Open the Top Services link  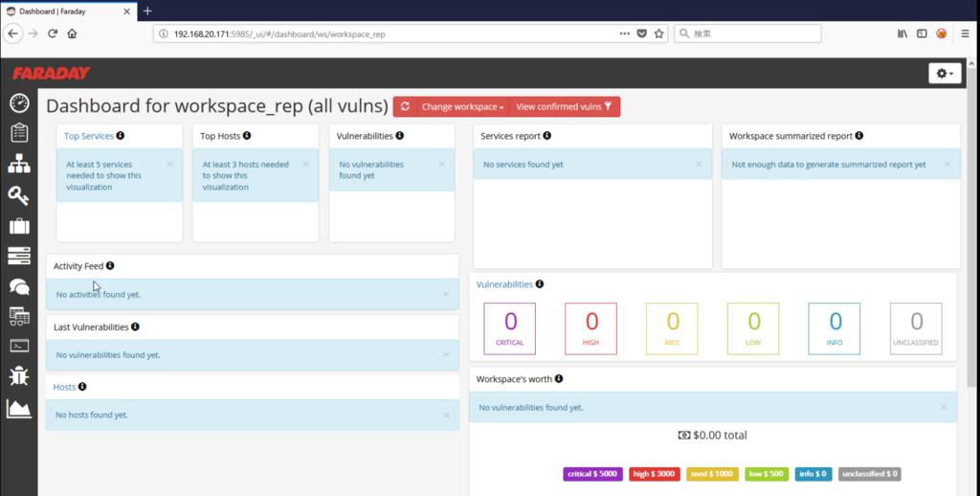pos(89,136)
